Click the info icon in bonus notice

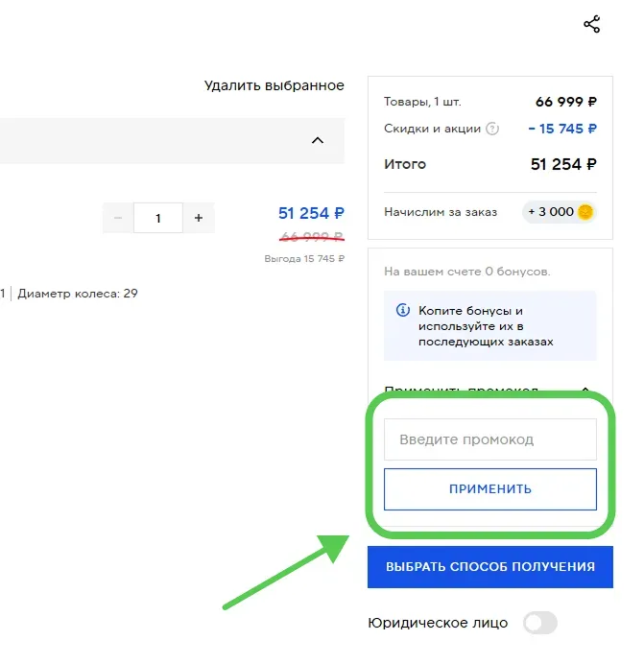click(402, 310)
